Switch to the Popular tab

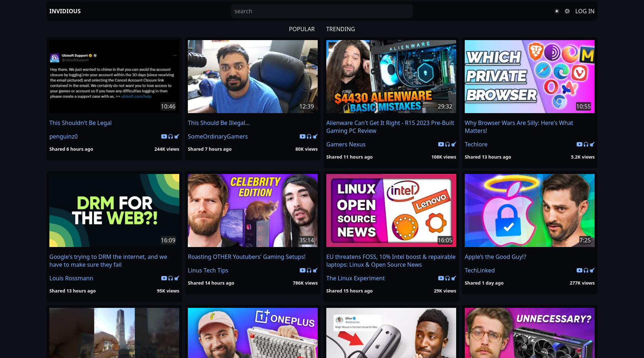[302, 29]
